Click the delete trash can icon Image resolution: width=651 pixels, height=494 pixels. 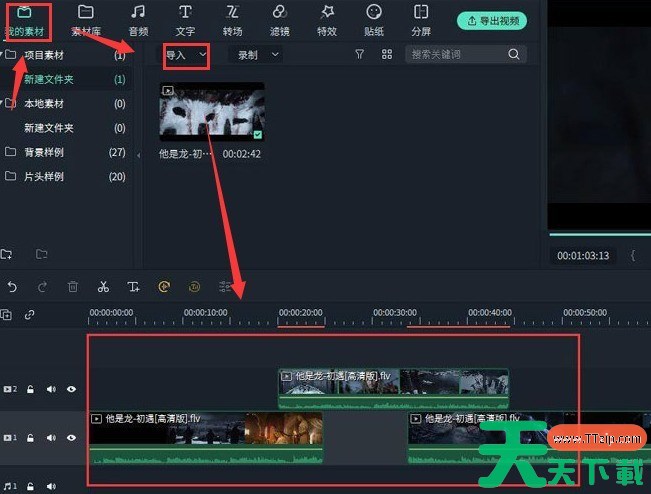(72, 287)
